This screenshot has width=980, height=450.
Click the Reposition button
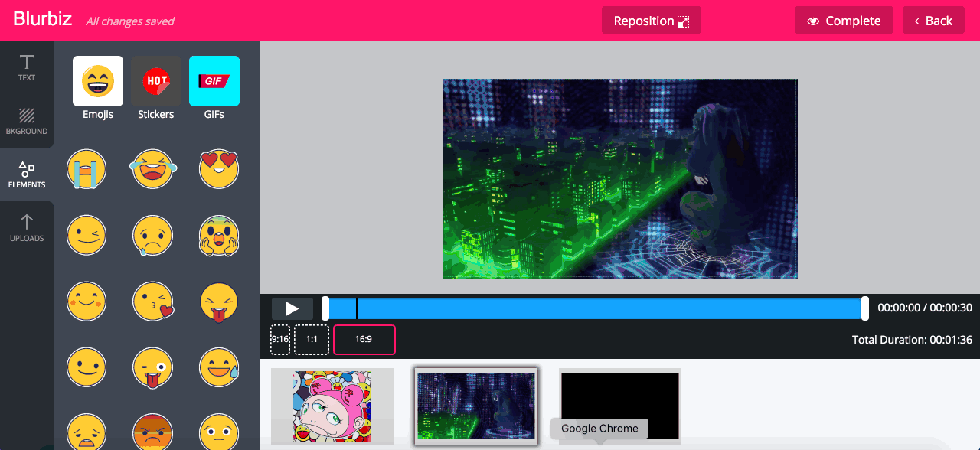pos(652,21)
